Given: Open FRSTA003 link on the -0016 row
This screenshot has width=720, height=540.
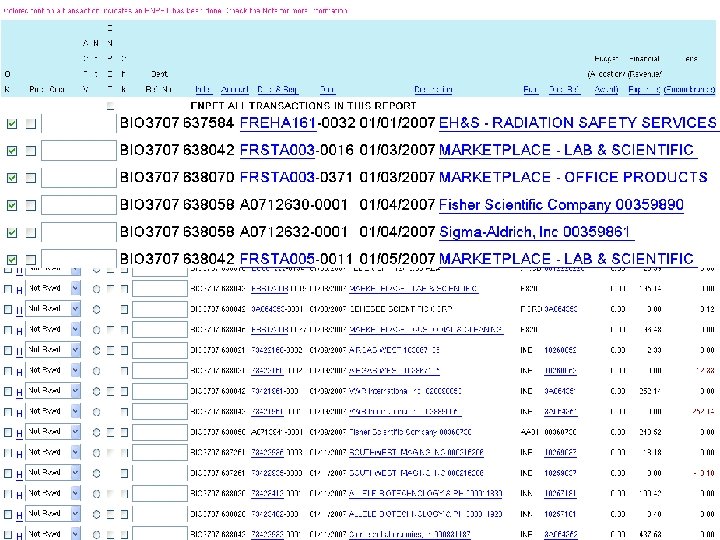Looking at the screenshot, I should pos(277,150).
